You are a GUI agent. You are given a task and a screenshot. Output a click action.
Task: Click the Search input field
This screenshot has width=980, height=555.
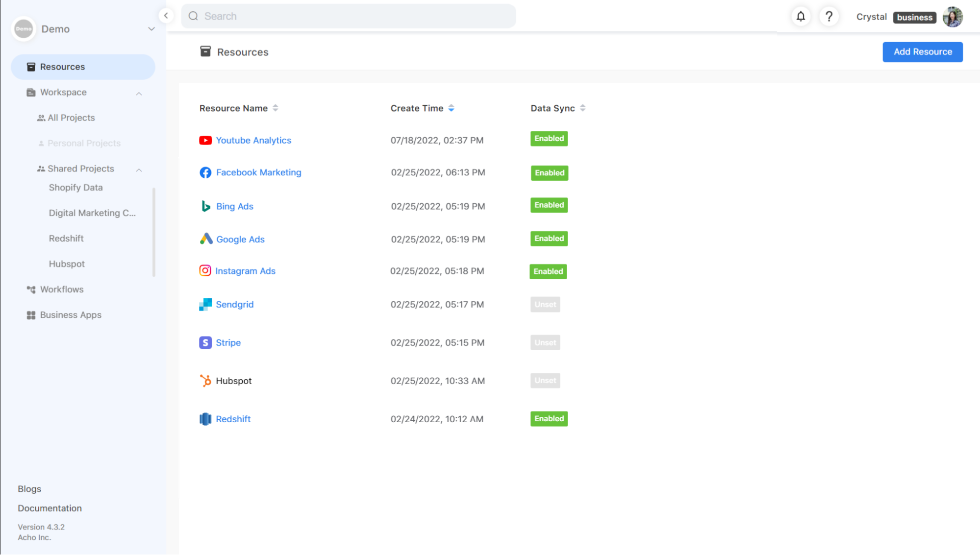(348, 16)
